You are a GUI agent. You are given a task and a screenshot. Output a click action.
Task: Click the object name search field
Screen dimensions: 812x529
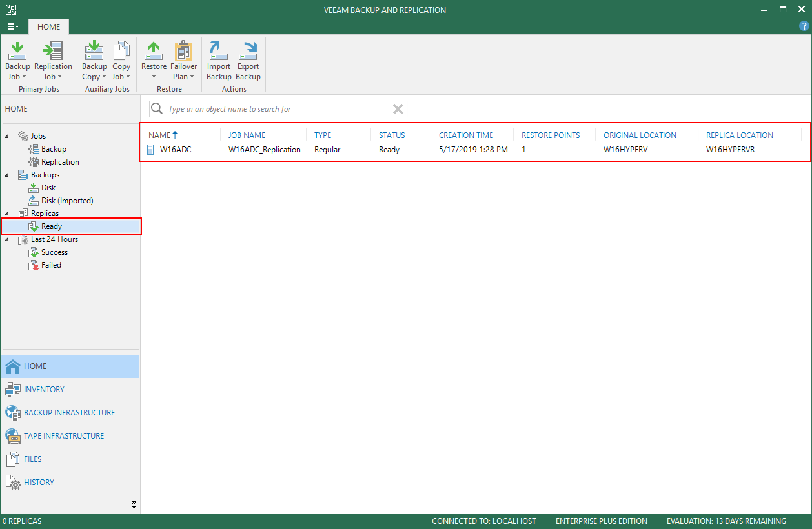pyautogui.click(x=278, y=109)
